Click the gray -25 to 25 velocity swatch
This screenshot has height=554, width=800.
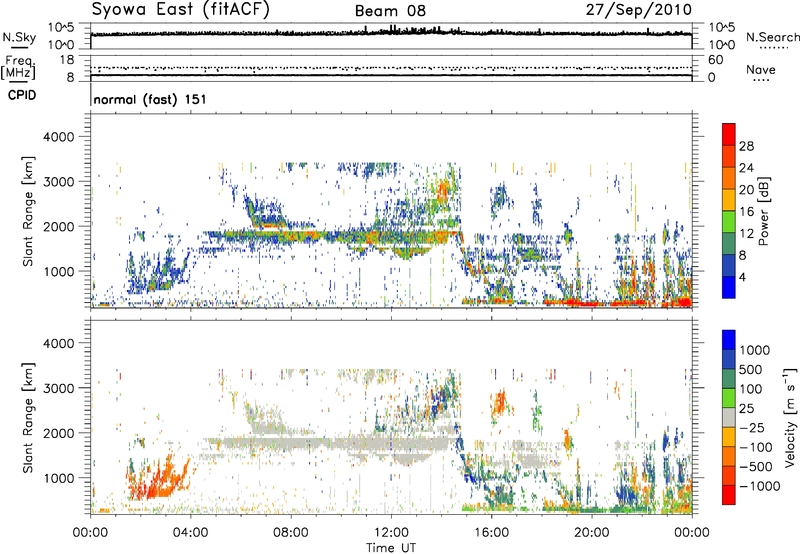tap(729, 418)
